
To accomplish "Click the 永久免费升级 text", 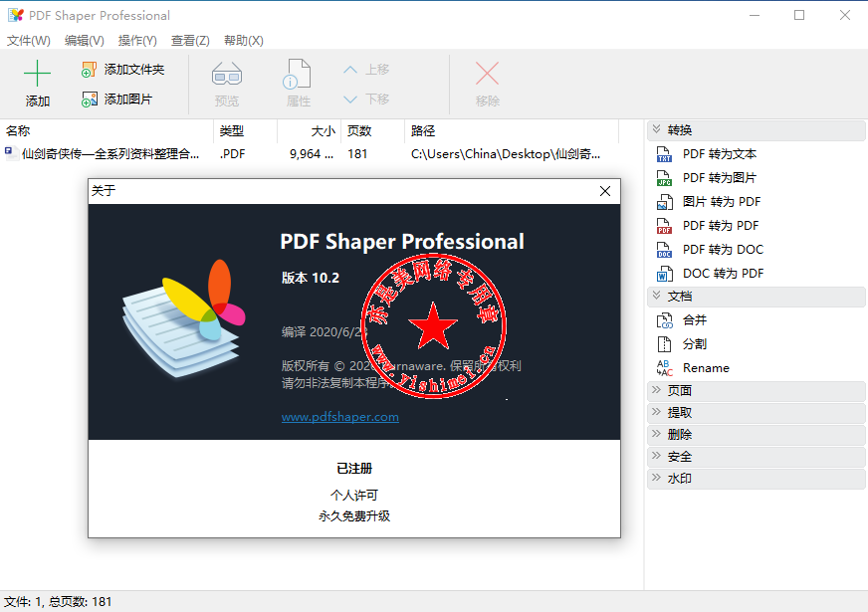I will tap(354, 516).
